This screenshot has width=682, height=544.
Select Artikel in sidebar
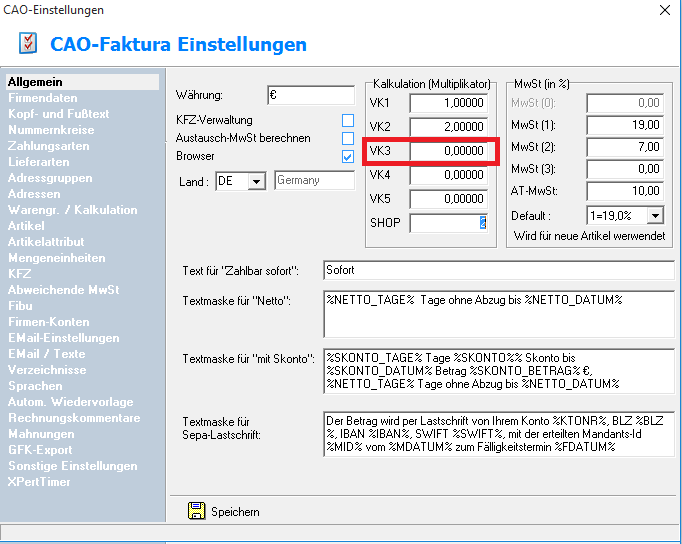26,226
